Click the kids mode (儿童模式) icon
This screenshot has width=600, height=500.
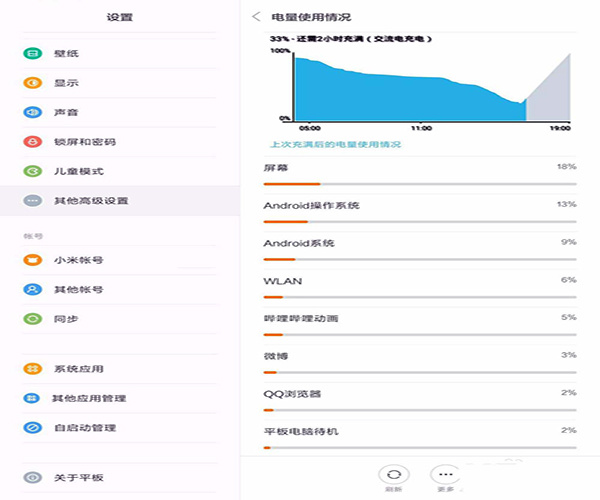coord(32,171)
